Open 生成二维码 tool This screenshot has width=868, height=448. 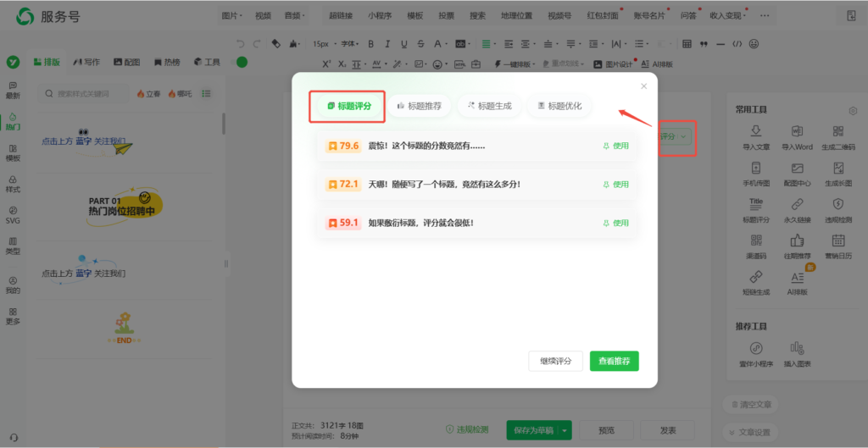coord(838,137)
